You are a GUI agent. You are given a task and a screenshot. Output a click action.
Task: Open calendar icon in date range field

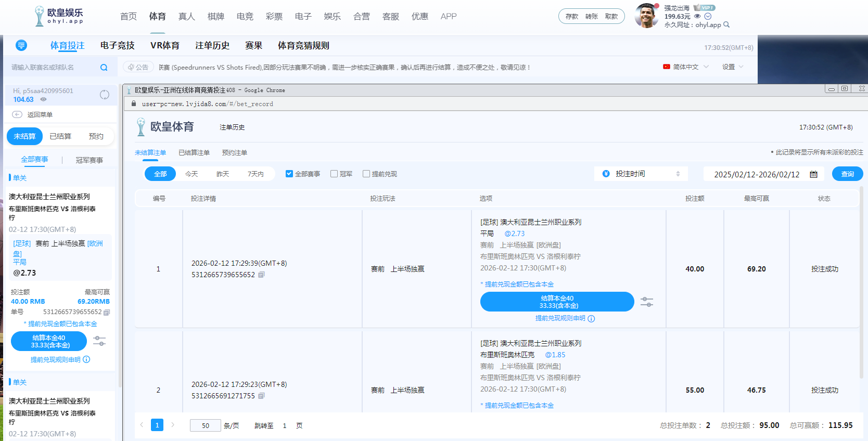[x=813, y=174]
